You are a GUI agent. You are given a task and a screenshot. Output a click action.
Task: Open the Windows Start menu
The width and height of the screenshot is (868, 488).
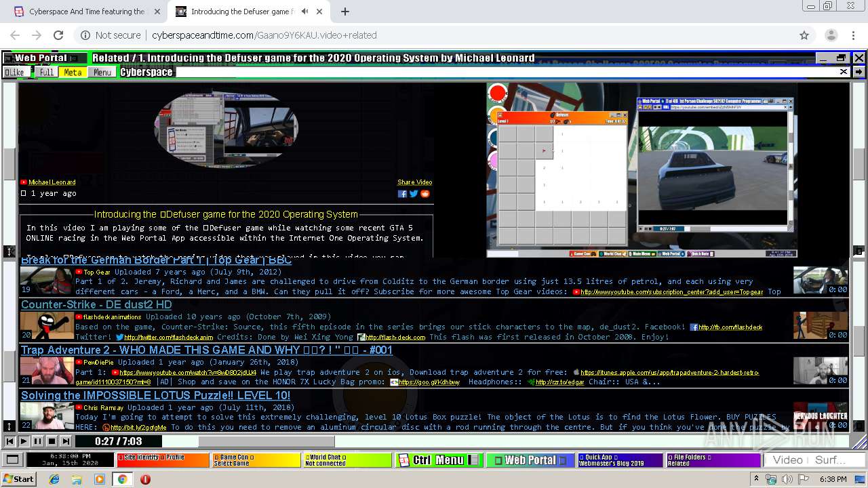coord(18,479)
